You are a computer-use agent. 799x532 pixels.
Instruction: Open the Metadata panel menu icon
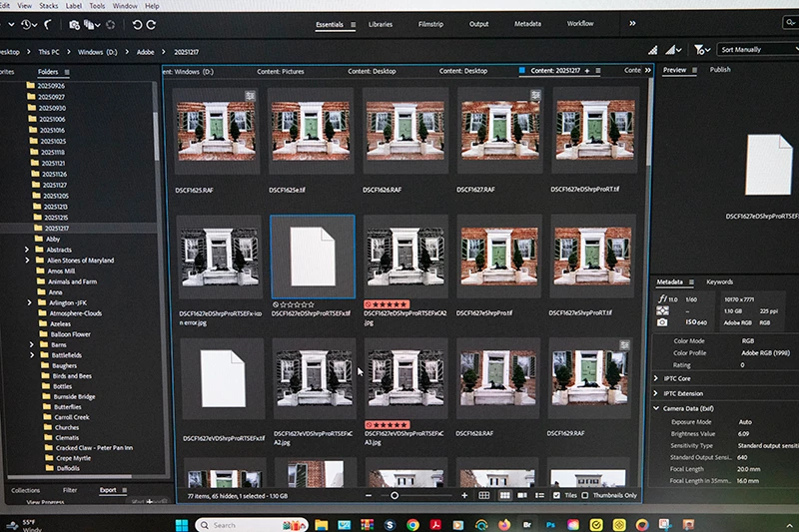pos(691,281)
